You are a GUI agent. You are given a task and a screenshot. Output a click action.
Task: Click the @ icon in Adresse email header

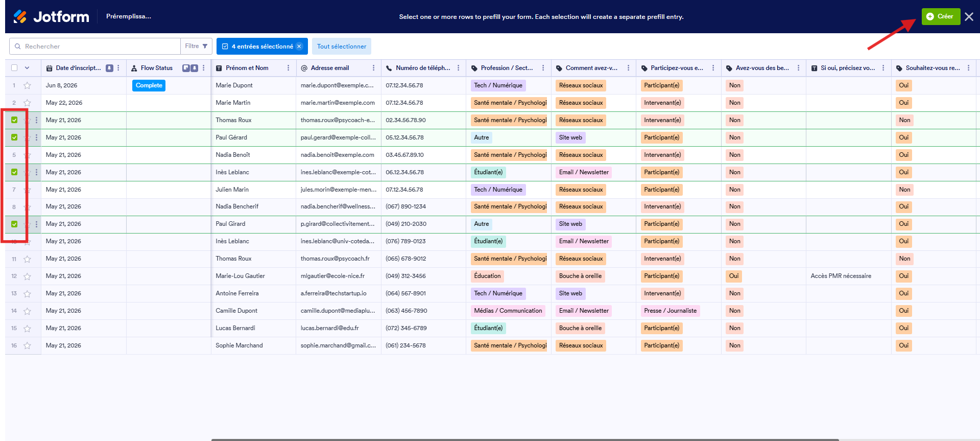(304, 68)
